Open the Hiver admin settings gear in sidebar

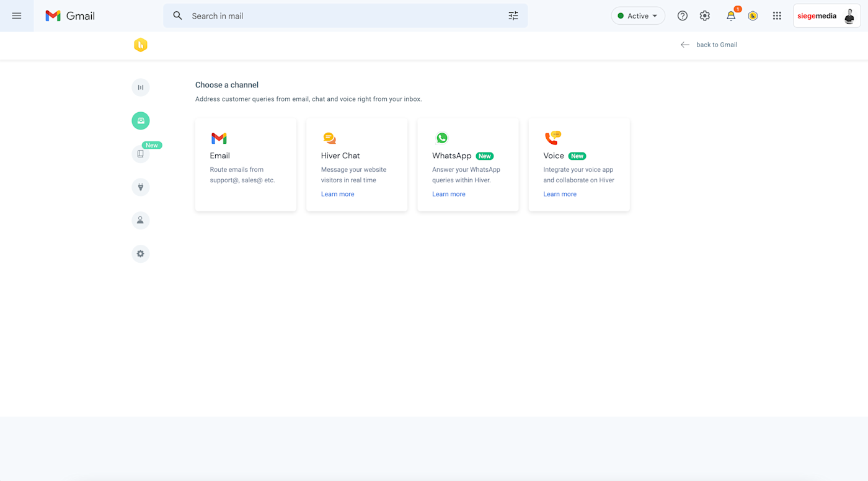click(141, 254)
